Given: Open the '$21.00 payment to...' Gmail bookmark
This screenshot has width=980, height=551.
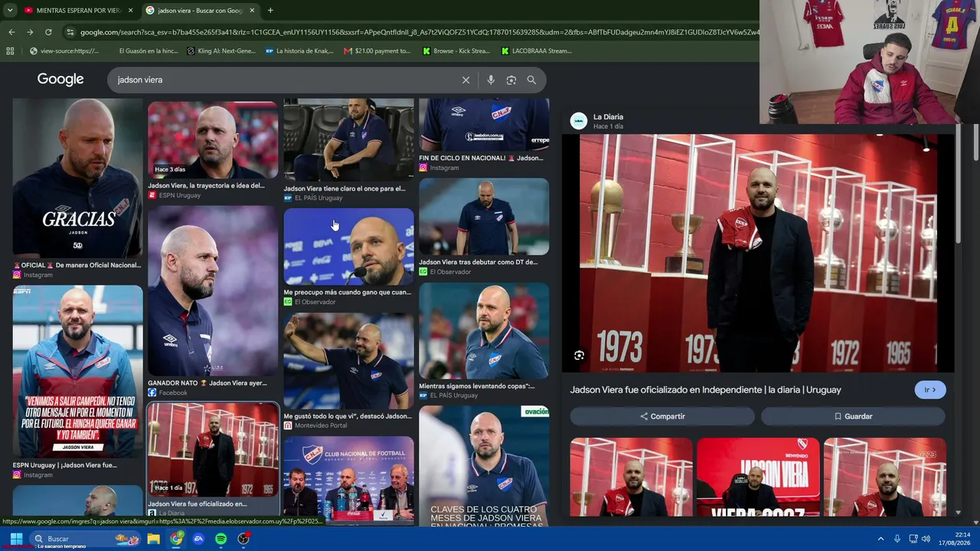Looking at the screenshot, I should tap(377, 51).
